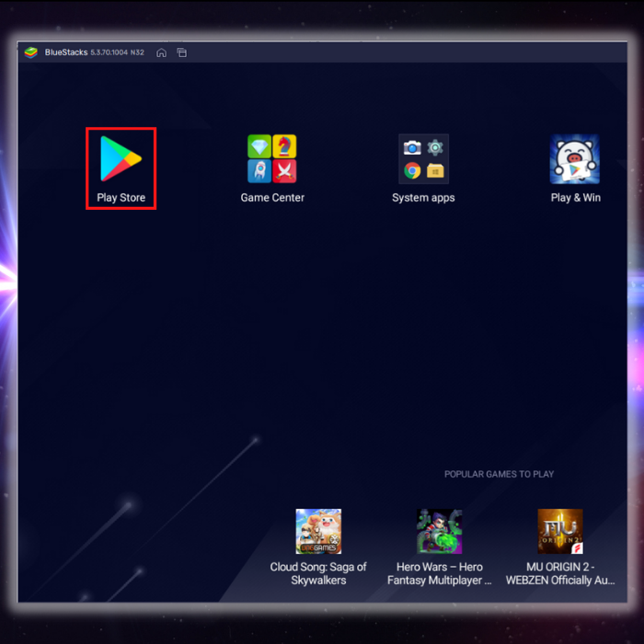Open the Cloud Song game thumbnail
Image resolution: width=644 pixels, height=644 pixels.
click(318, 532)
